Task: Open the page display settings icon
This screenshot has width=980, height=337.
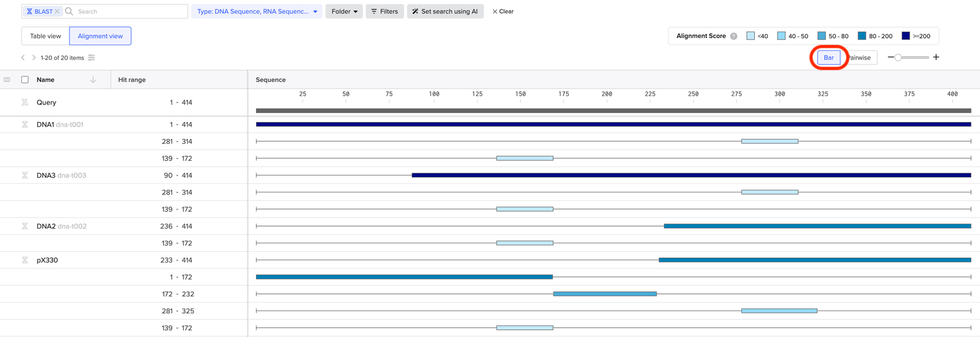Action: coord(92,57)
